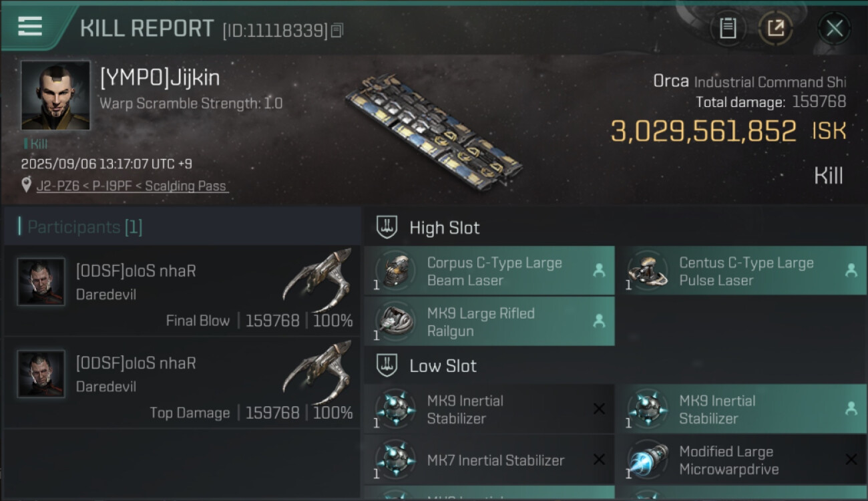Share the kill report externally
Image resolution: width=868 pixels, height=501 pixels.
[775, 28]
